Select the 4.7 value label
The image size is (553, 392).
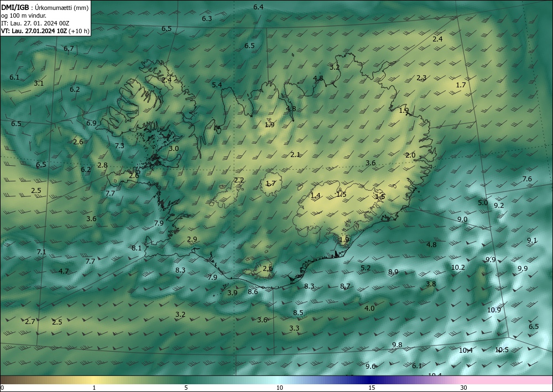click(64, 271)
